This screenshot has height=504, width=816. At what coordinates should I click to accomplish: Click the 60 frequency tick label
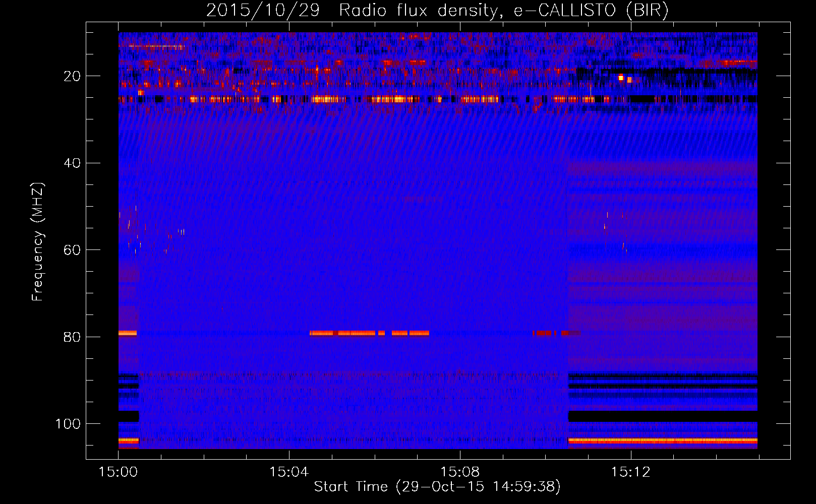[x=72, y=250]
